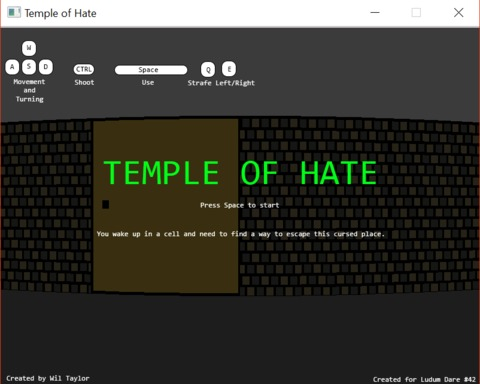Click the 'Strafe Left/Right' label

(x=221, y=83)
